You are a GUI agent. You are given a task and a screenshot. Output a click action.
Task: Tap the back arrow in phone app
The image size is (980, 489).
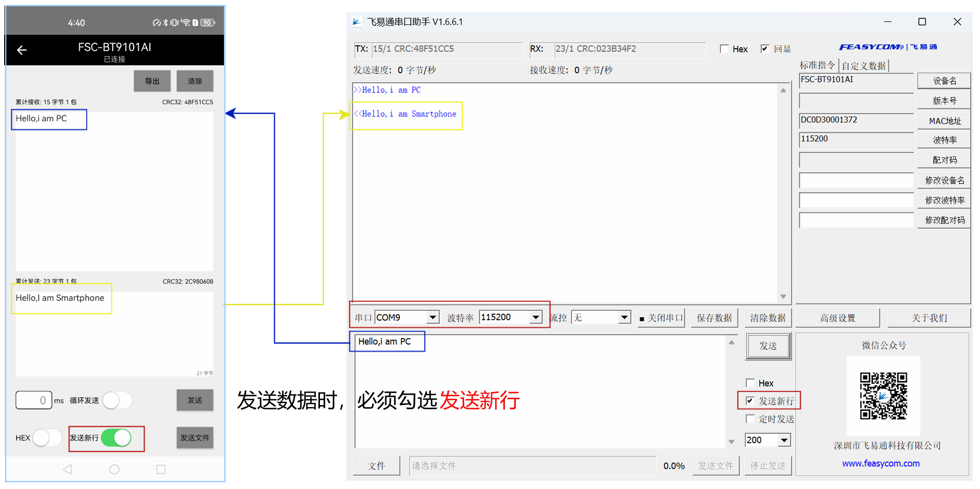[x=22, y=50]
